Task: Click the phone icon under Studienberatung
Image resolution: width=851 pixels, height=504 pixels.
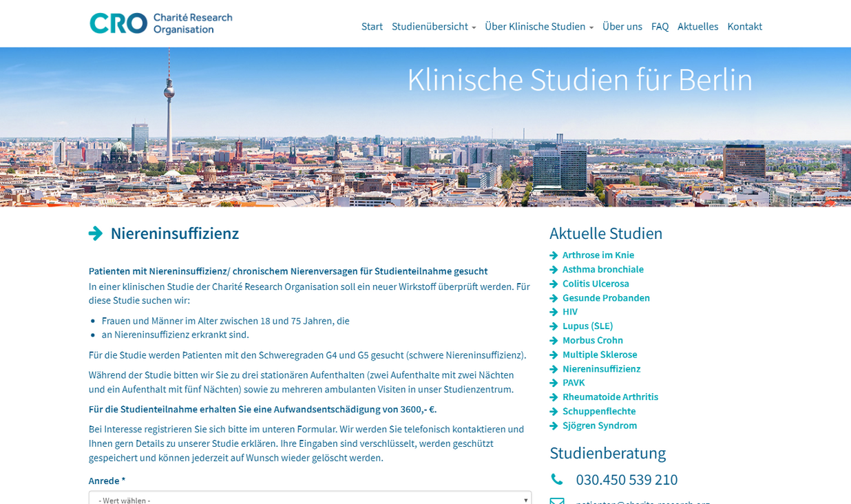Action: tap(556, 479)
